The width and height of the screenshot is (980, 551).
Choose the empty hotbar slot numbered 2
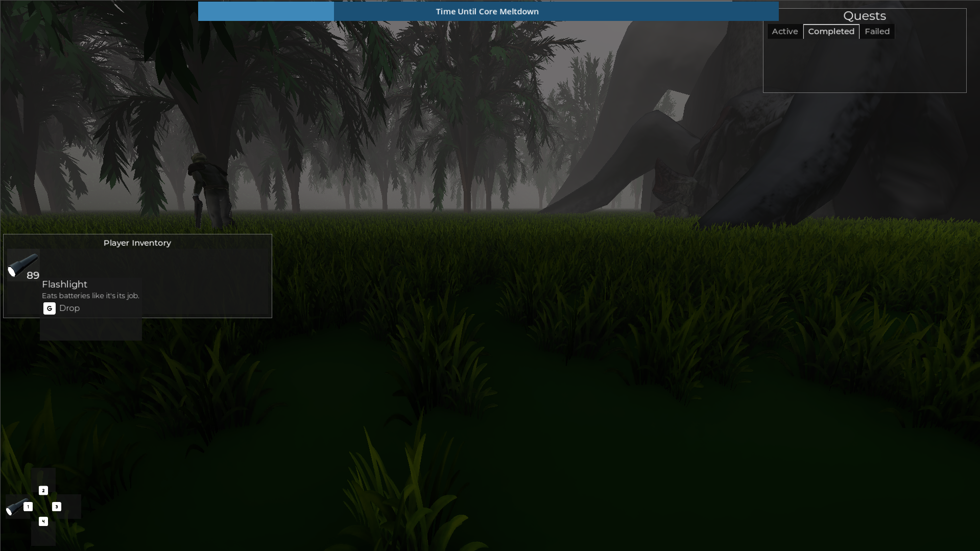[x=43, y=481]
